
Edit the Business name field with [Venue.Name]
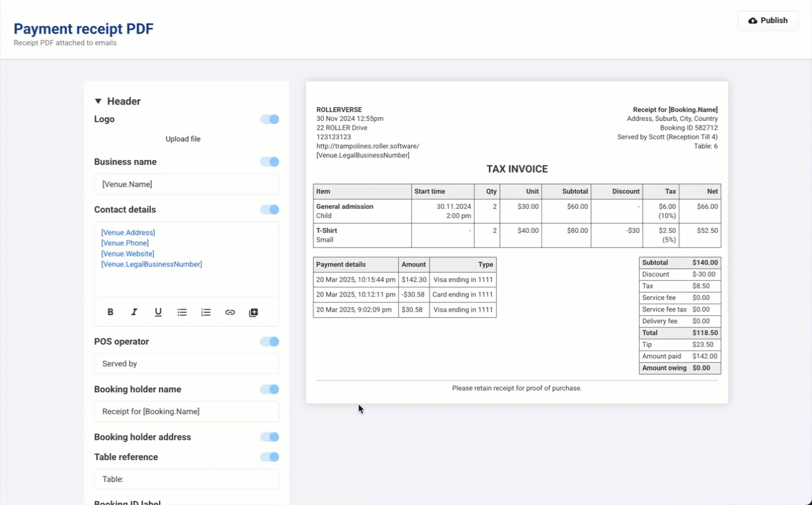tap(186, 184)
